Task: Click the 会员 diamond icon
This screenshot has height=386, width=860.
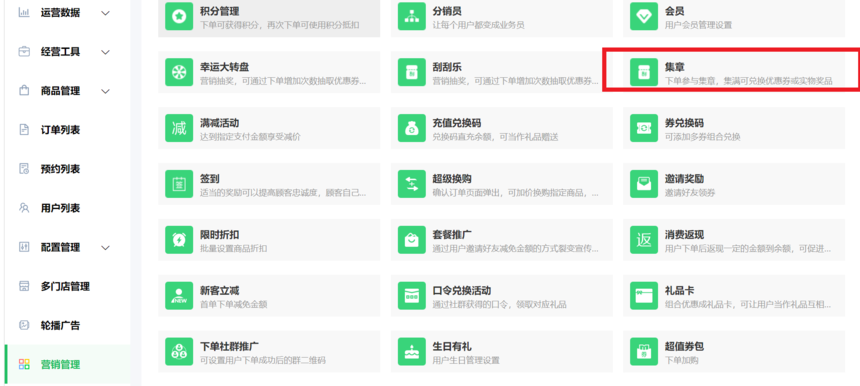Action: pyautogui.click(x=643, y=17)
